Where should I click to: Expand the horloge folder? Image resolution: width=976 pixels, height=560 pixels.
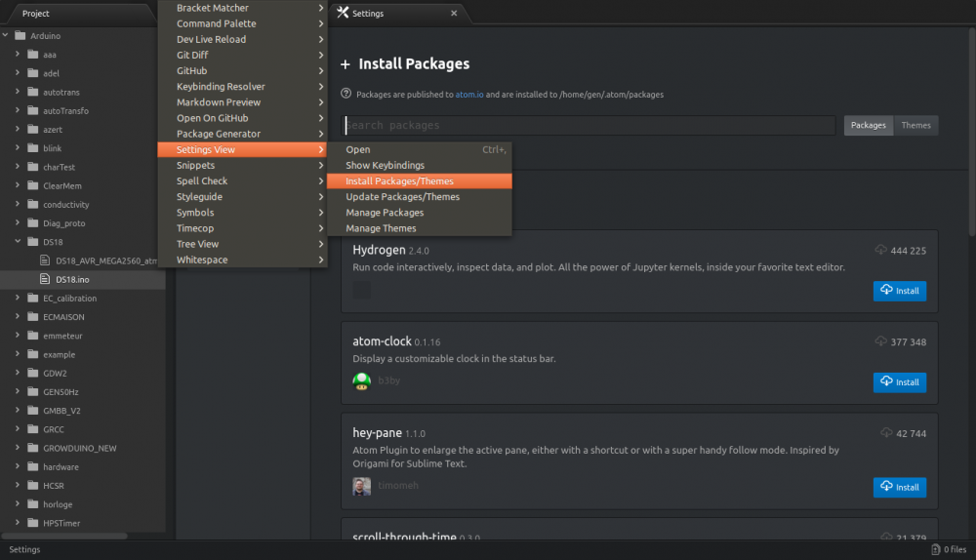(18, 504)
